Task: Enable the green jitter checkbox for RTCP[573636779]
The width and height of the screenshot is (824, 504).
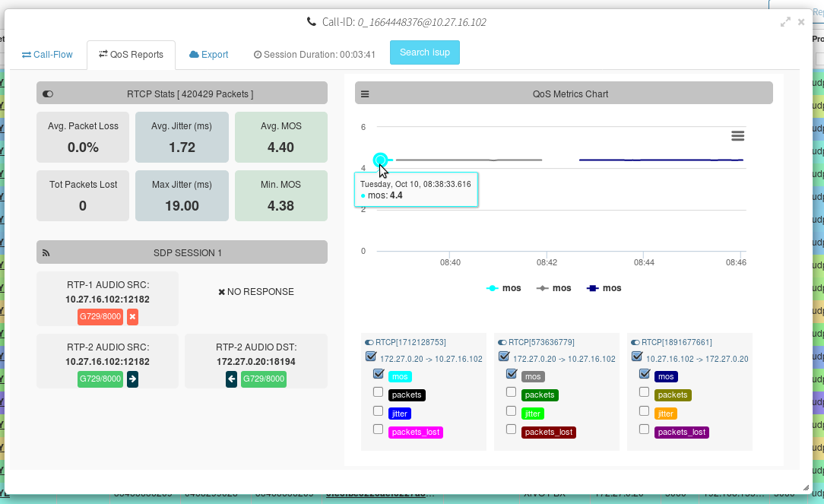Action: click(511, 411)
